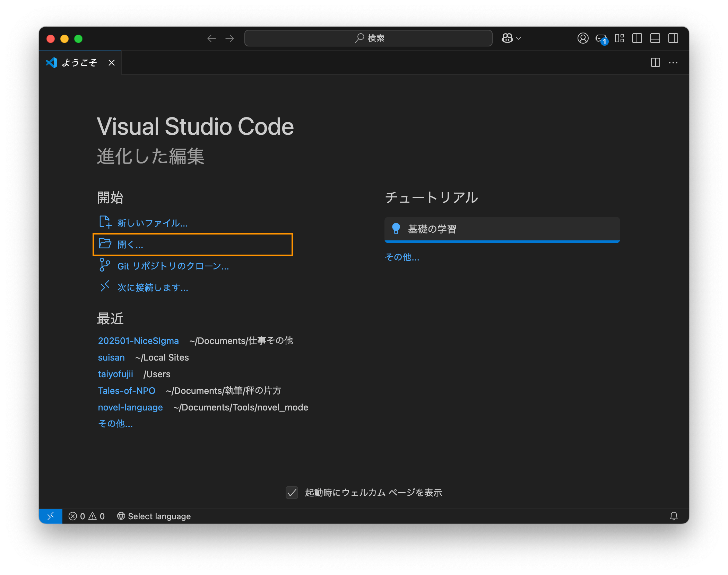Toggle the secondary side bar
Viewport: 728px width, 575px height.
tap(673, 38)
